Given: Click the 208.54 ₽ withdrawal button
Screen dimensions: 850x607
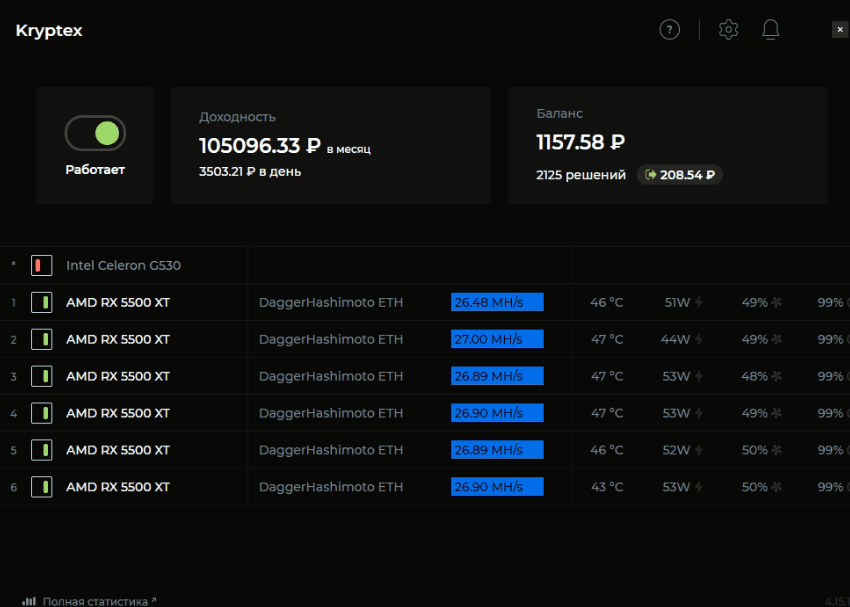Looking at the screenshot, I should (680, 175).
